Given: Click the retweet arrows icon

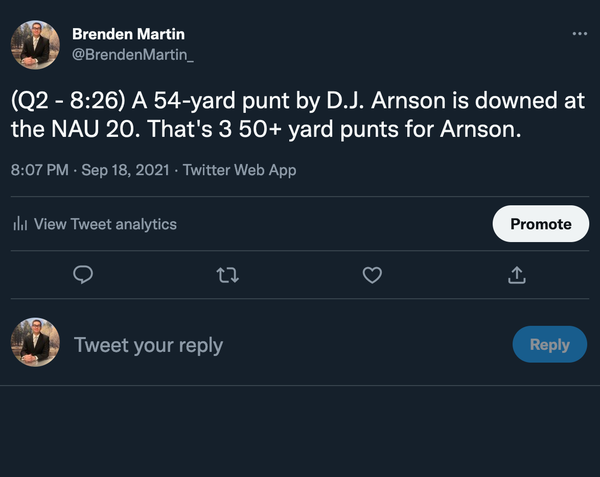Looking at the screenshot, I should (228, 274).
